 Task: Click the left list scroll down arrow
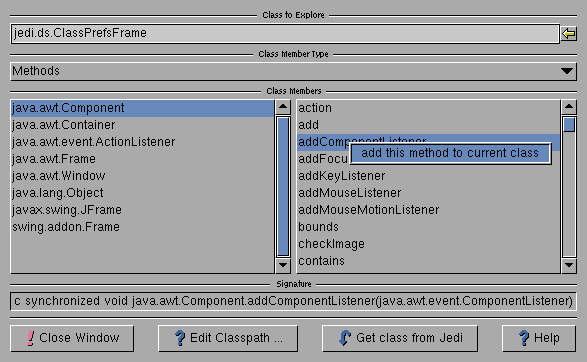283,265
